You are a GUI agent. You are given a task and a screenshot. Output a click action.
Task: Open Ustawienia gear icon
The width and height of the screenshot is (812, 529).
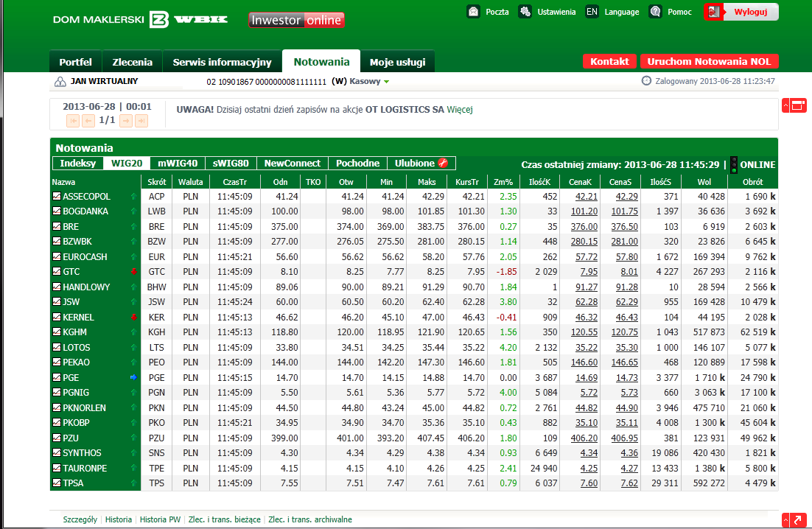525,11
